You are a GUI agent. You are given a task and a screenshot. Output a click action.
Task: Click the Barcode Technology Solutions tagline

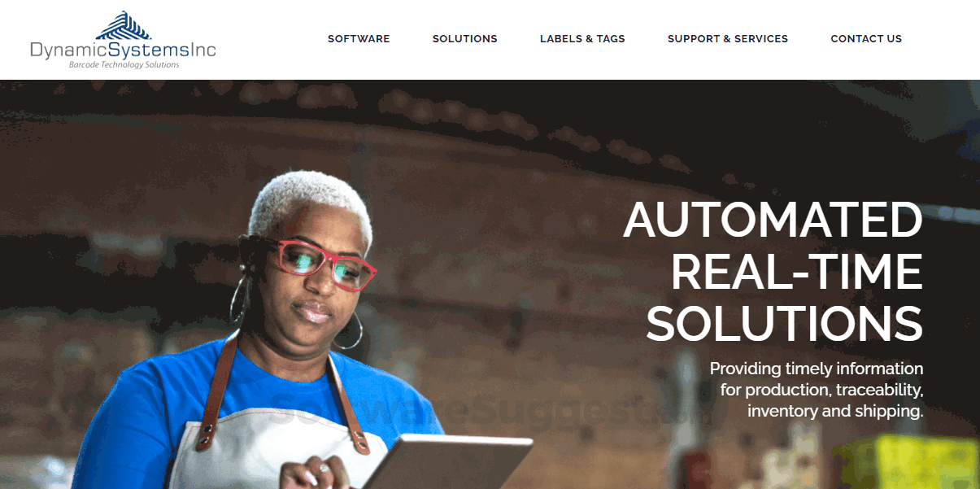pyautogui.click(x=124, y=65)
